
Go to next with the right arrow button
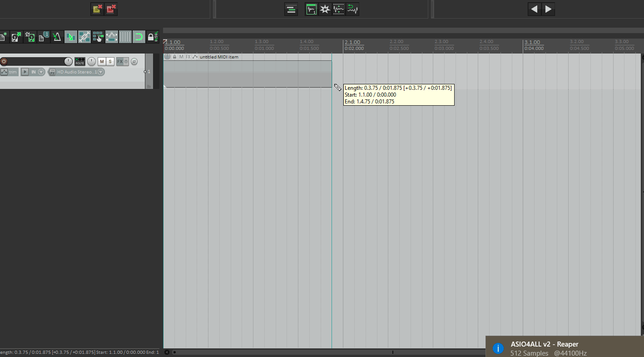[x=548, y=9]
